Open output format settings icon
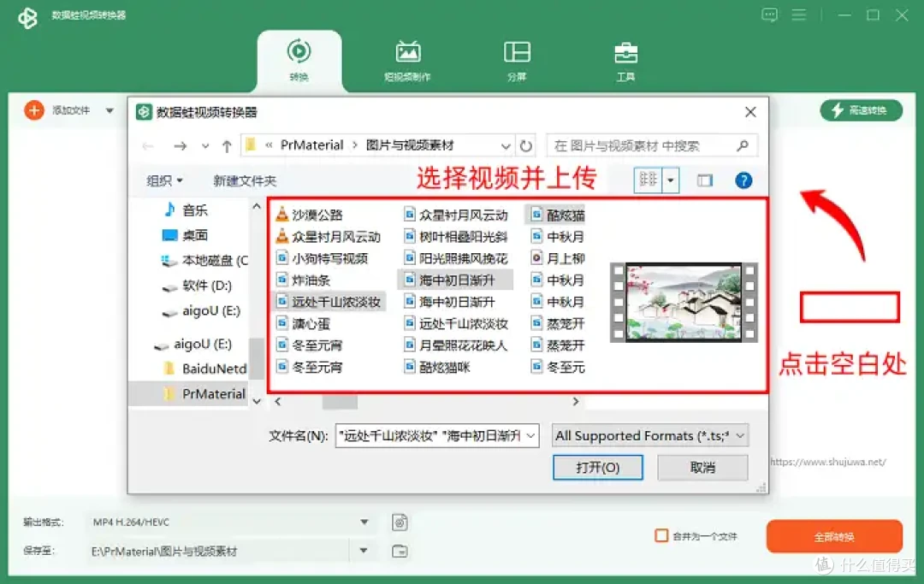This screenshot has width=924, height=584. point(400,522)
